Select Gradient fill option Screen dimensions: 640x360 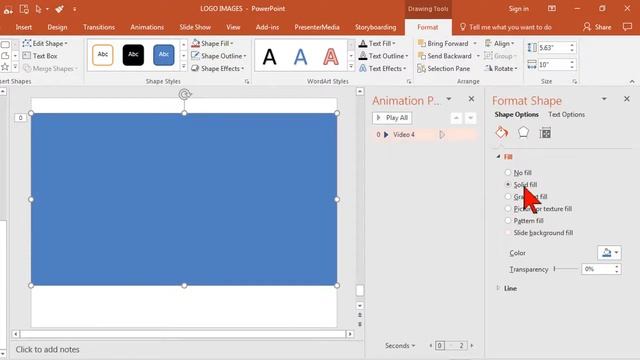526,196
